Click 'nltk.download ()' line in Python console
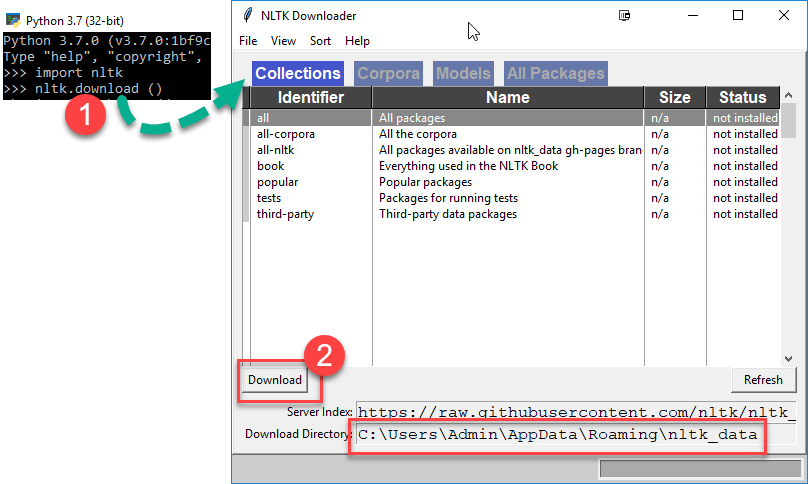808x484 pixels. tap(98, 89)
